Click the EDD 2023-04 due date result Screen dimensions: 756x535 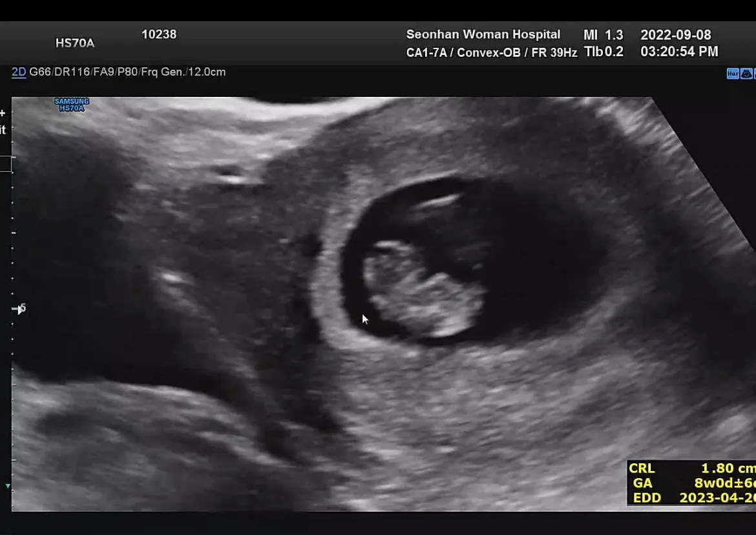[717, 498]
